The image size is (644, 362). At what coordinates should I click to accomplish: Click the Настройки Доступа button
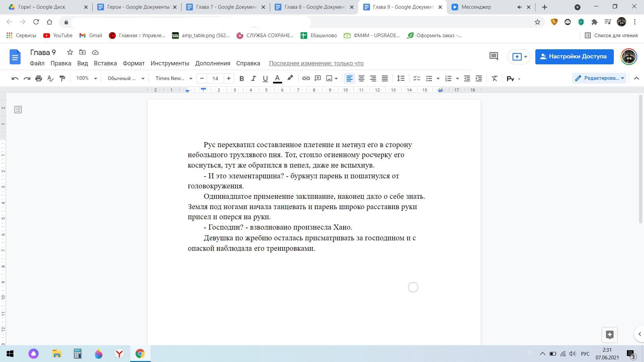[574, 56]
